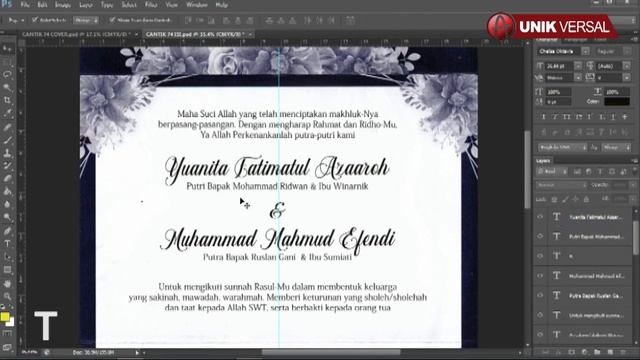Open the font style dropdown

pos(627,51)
